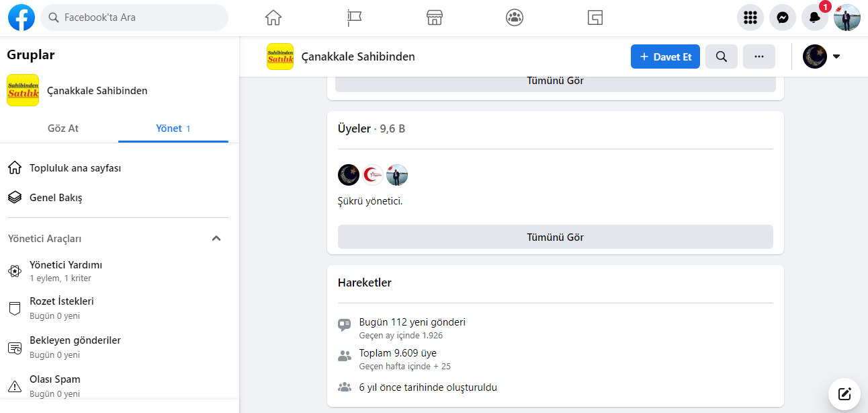The width and height of the screenshot is (868, 413).
Task: Open the nine-dot menu icon
Action: (750, 18)
